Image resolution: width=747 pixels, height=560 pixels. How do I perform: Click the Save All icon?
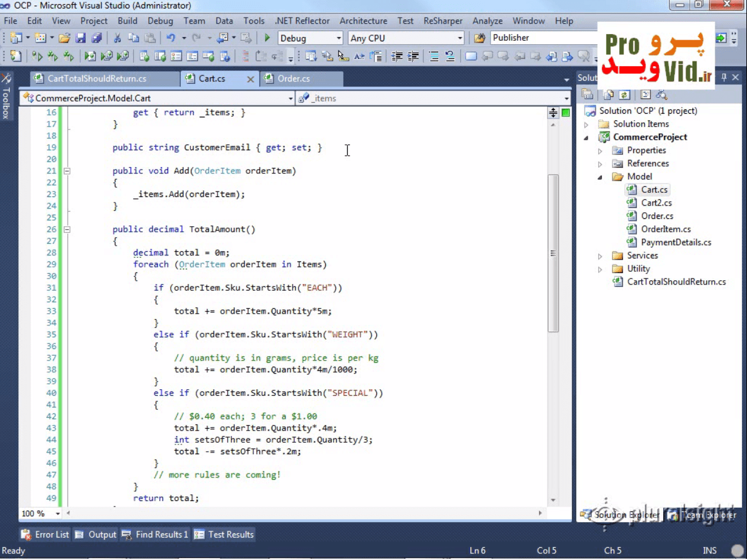[96, 38]
